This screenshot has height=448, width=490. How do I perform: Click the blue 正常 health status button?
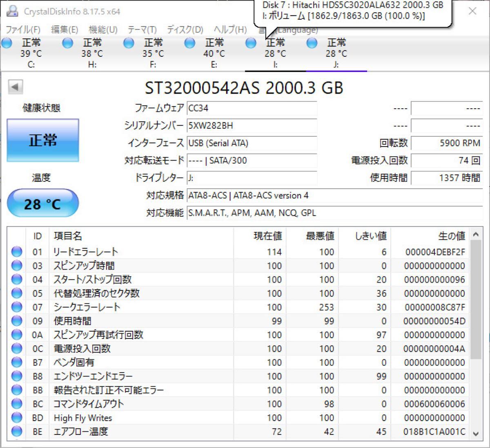[43, 140]
